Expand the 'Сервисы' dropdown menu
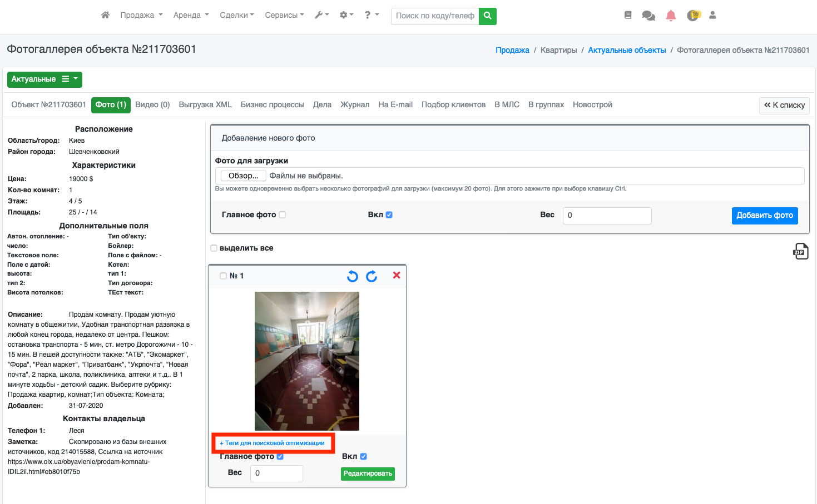 (x=284, y=15)
